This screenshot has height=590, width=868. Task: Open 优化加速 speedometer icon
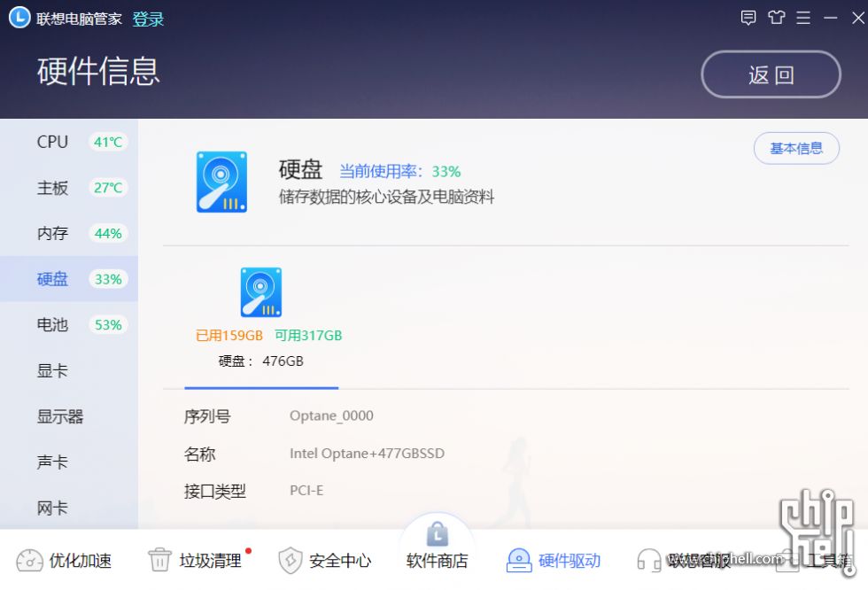click(29, 560)
